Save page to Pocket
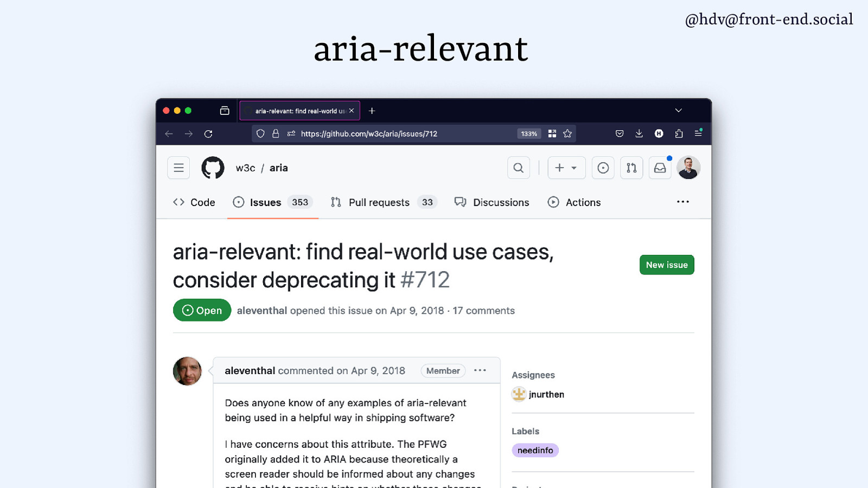The height and width of the screenshot is (488, 868). pos(620,133)
